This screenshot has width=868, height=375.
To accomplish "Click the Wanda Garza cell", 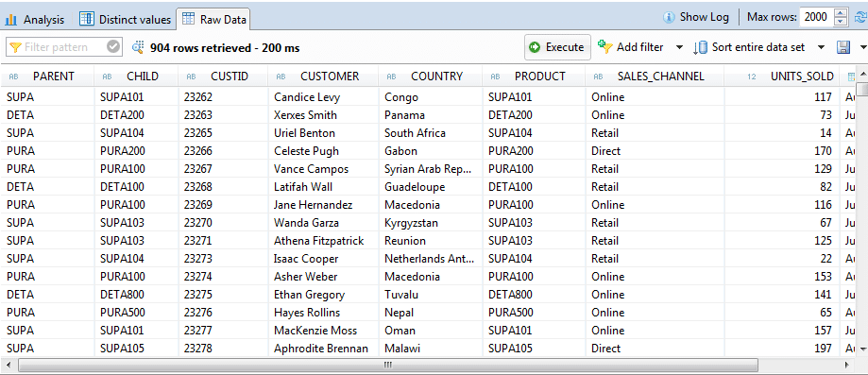I will coord(323,223).
